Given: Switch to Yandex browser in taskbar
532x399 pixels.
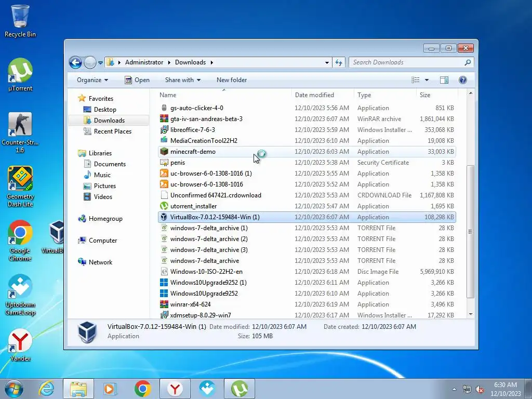Looking at the screenshot, I should tap(175, 389).
